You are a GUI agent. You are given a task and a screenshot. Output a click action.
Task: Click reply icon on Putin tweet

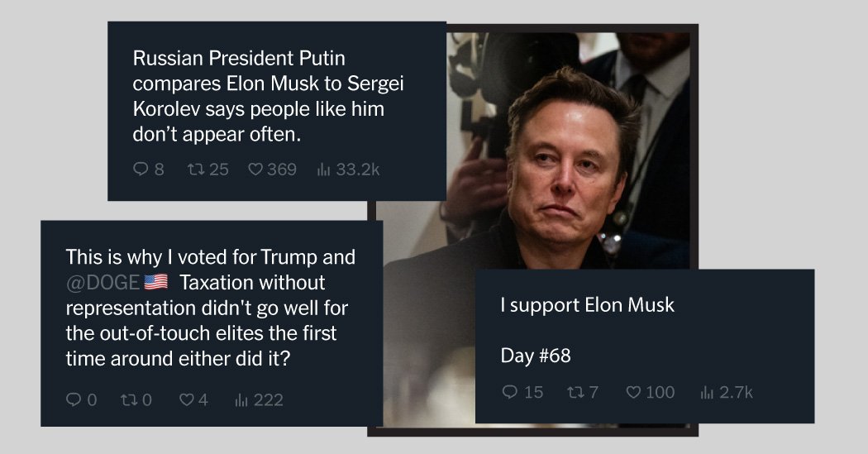pos(140,170)
